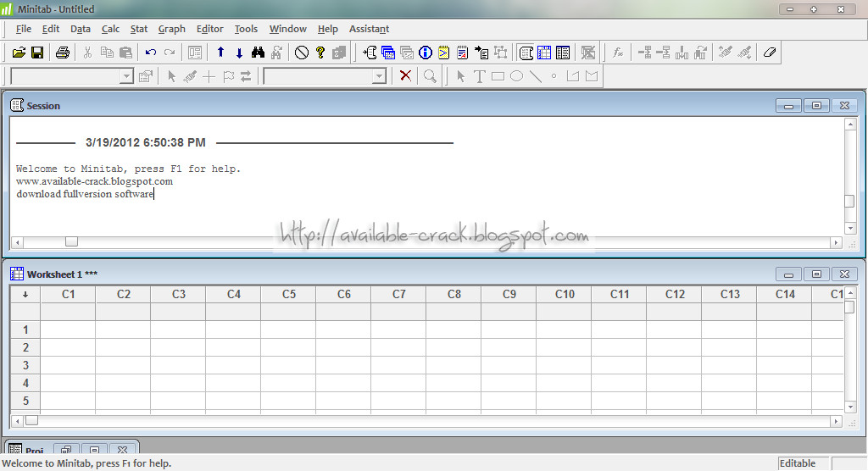Open Find with the binoculars icon
The height and width of the screenshot is (471, 868).
258,53
